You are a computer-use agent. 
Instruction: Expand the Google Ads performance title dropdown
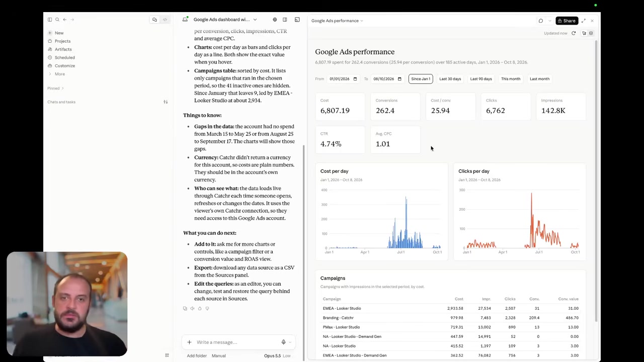pyautogui.click(x=337, y=21)
